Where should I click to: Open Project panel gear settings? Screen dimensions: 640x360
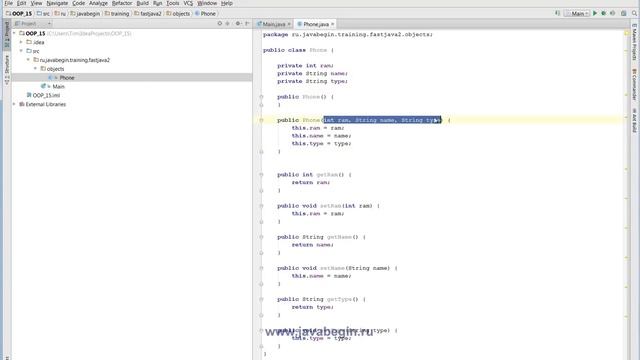pos(238,24)
